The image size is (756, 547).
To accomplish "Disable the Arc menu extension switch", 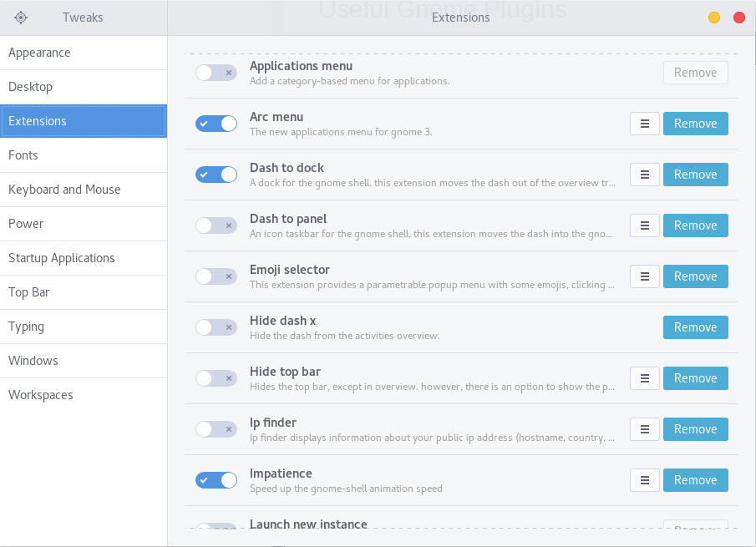I will pyautogui.click(x=216, y=124).
